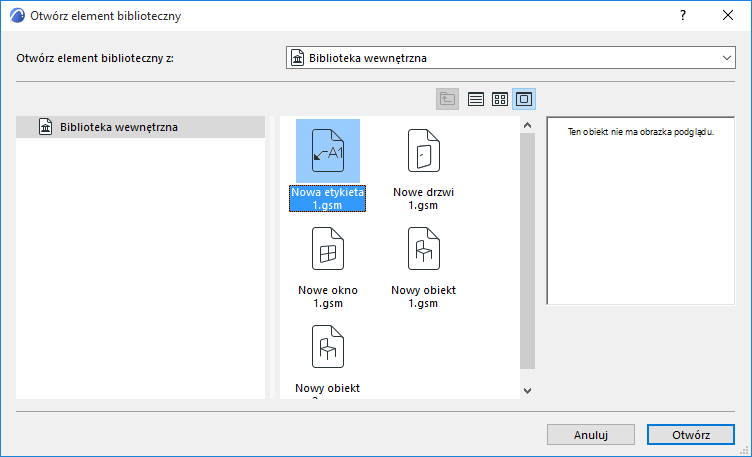Screen dimensions: 752x457
Task: Close the Otwórz element biblioteczny dialog
Action: click(x=728, y=15)
